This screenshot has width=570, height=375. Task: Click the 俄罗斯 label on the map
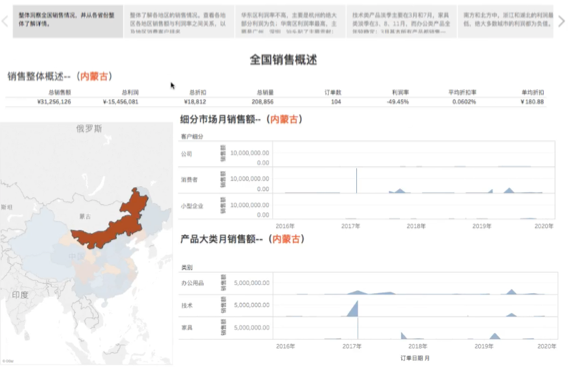pos(89,128)
